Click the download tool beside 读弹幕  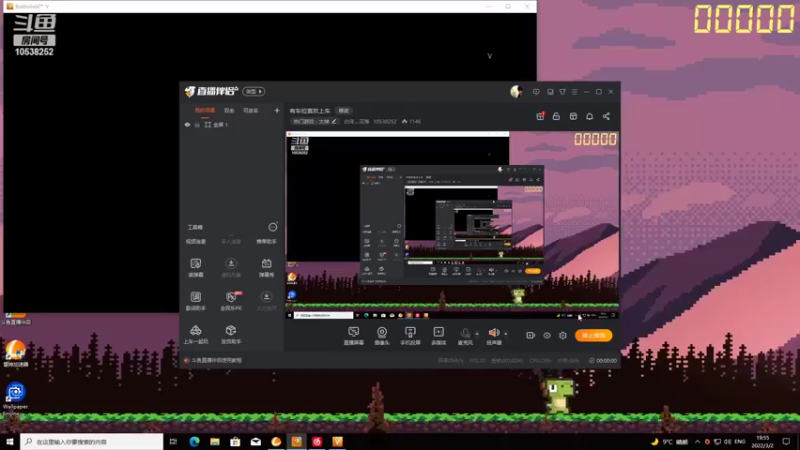(231, 267)
